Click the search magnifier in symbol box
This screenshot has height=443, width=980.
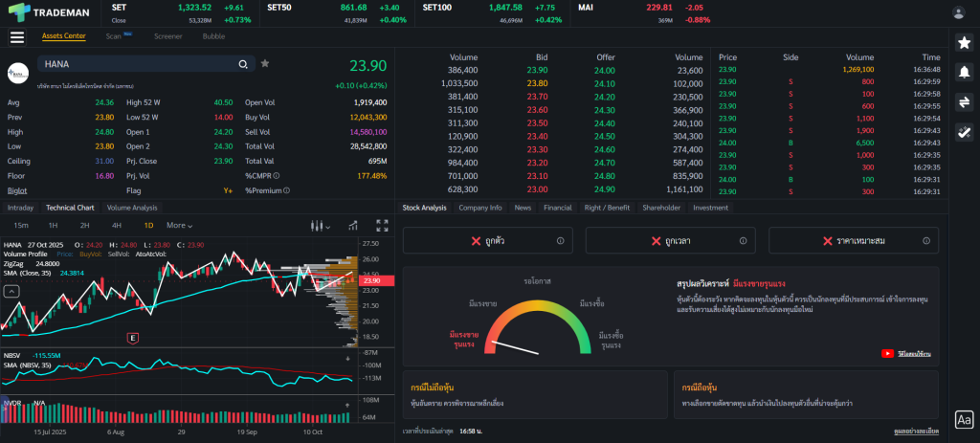(x=244, y=64)
